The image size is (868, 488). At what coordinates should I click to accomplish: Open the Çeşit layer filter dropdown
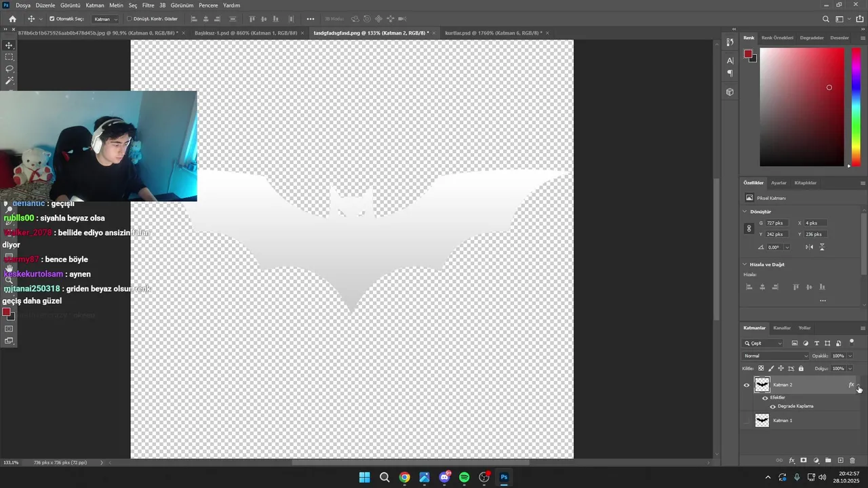click(x=763, y=344)
